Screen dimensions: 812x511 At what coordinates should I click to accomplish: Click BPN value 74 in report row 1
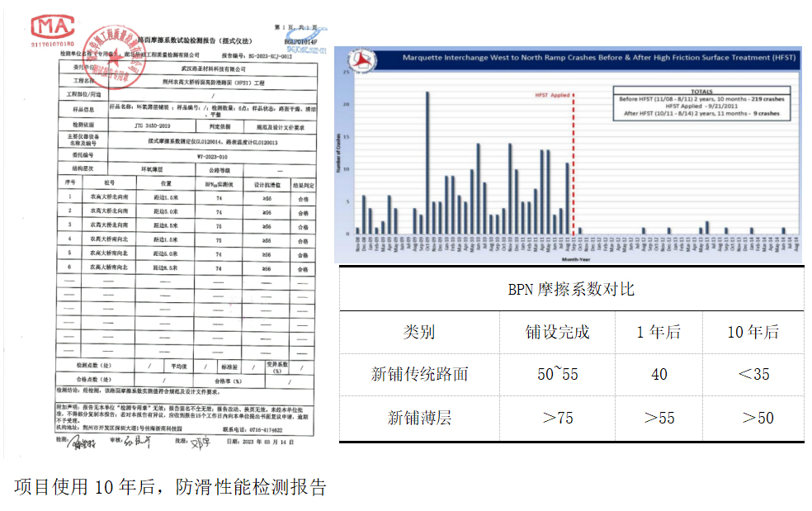219,198
